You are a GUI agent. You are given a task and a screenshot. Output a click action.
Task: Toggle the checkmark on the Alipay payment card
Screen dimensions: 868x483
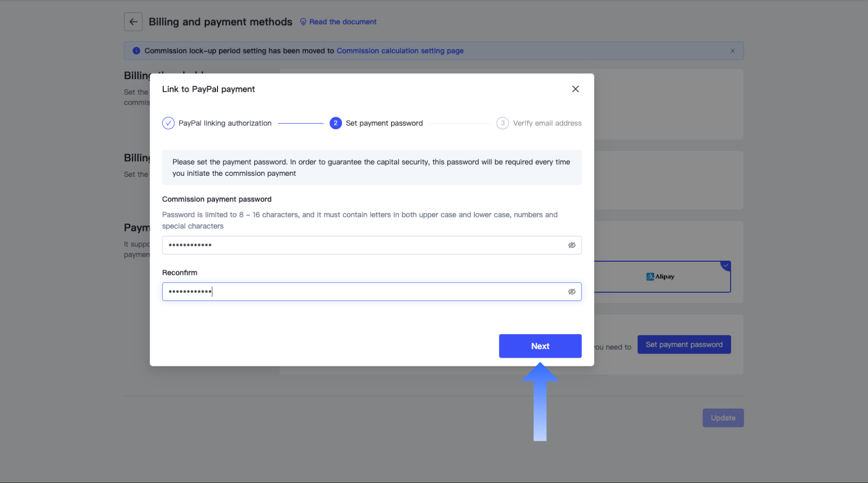click(x=726, y=265)
